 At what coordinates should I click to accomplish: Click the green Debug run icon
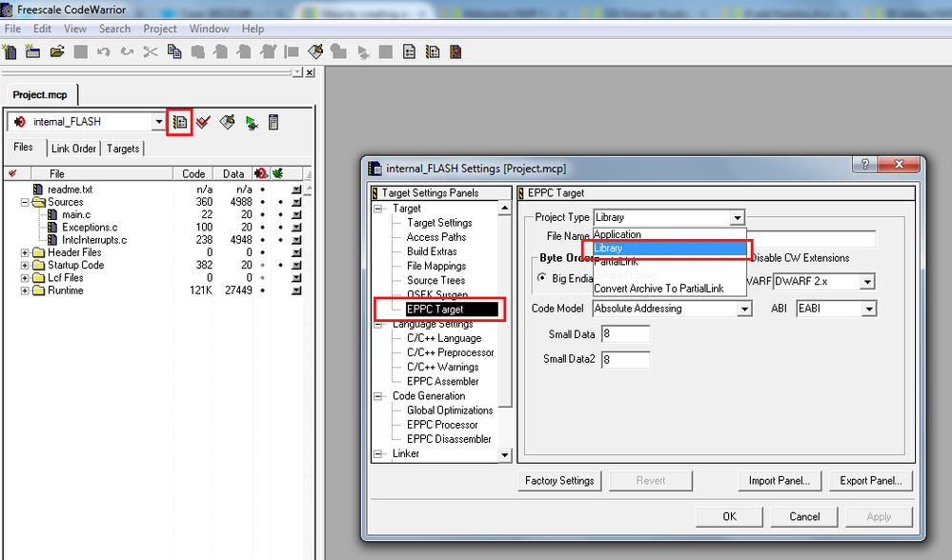[252, 123]
